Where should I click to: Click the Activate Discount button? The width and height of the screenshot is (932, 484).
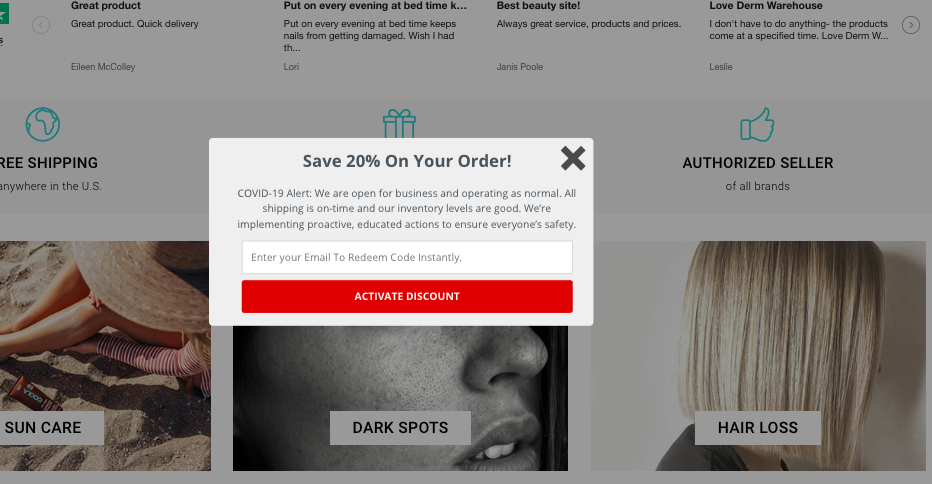click(x=407, y=296)
